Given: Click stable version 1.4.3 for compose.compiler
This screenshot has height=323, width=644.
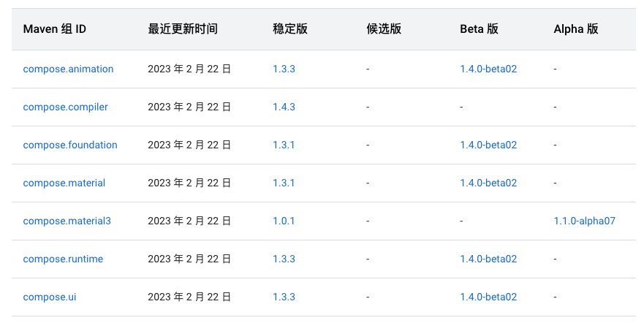Looking at the screenshot, I should click(284, 107).
